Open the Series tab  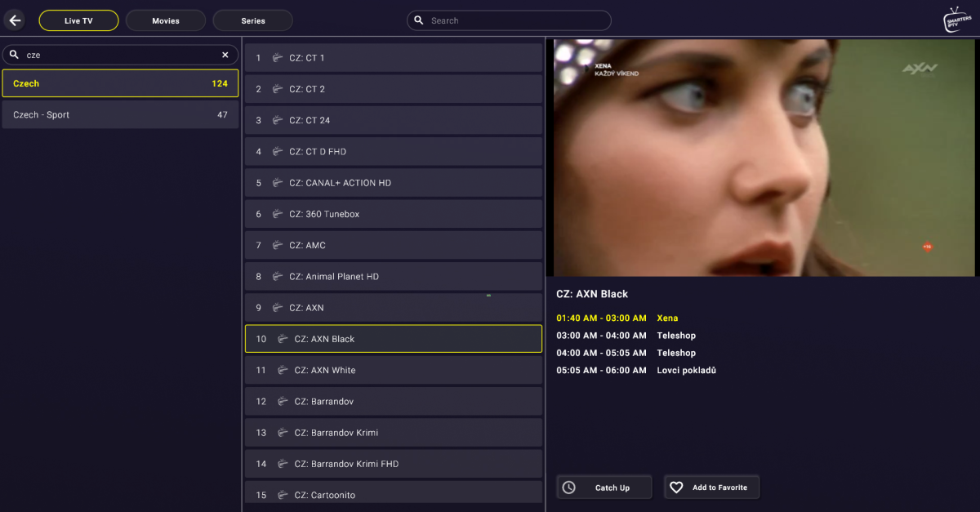click(x=252, y=20)
